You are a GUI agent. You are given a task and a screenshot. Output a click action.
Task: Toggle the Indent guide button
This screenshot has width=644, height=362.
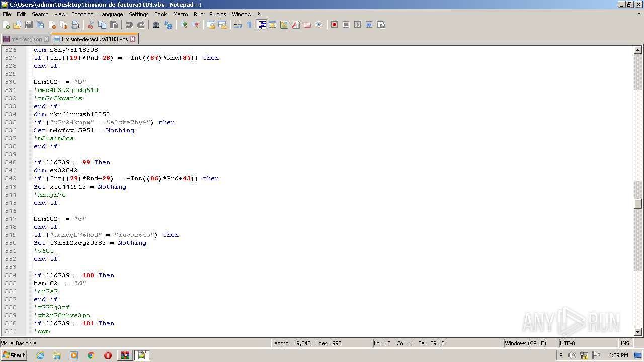coord(261,25)
